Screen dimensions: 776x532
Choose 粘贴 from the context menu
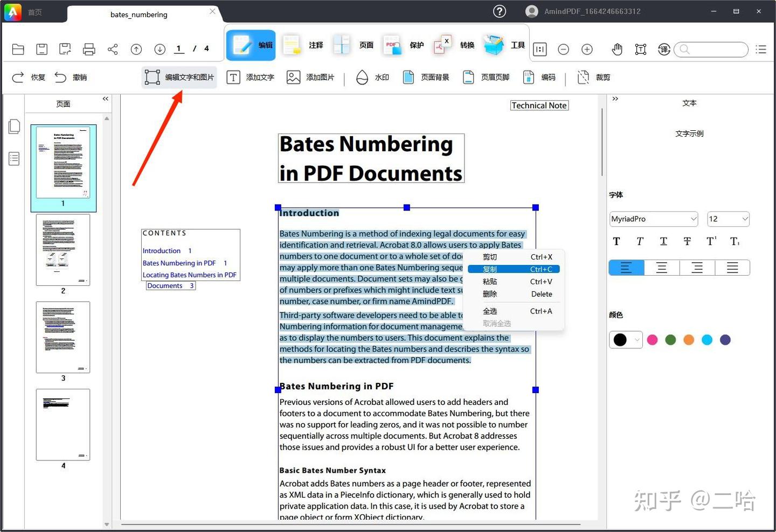pos(516,282)
